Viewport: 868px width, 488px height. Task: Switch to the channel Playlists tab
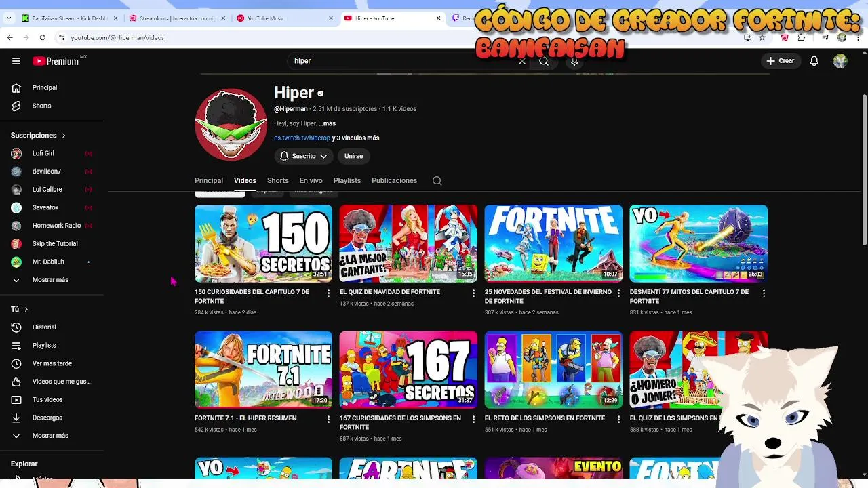(347, 180)
